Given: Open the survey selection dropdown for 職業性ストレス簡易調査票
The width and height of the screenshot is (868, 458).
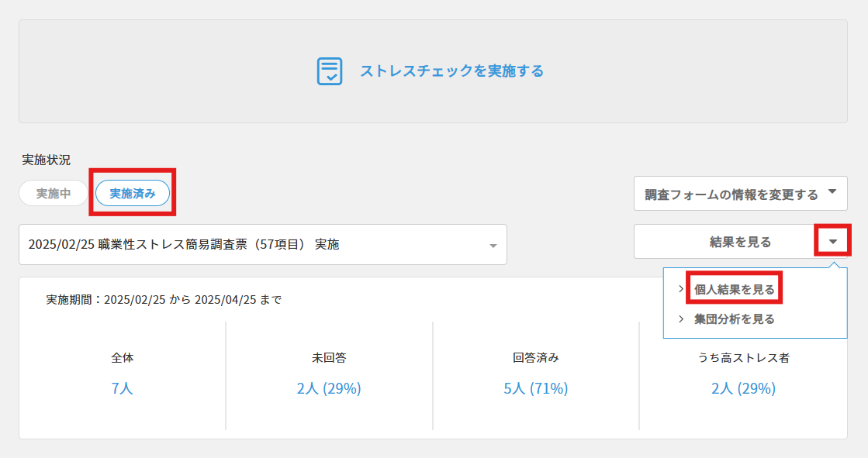Looking at the screenshot, I should click(261, 245).
